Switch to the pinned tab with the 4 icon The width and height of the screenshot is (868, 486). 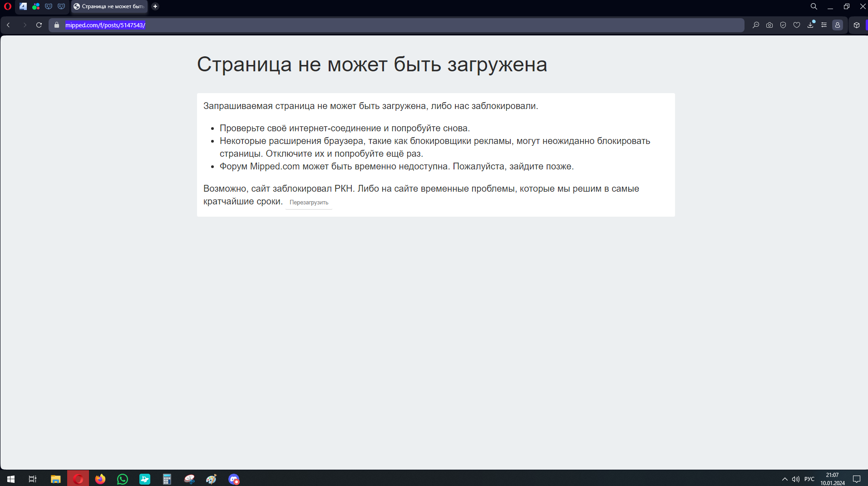coord(23,6)
